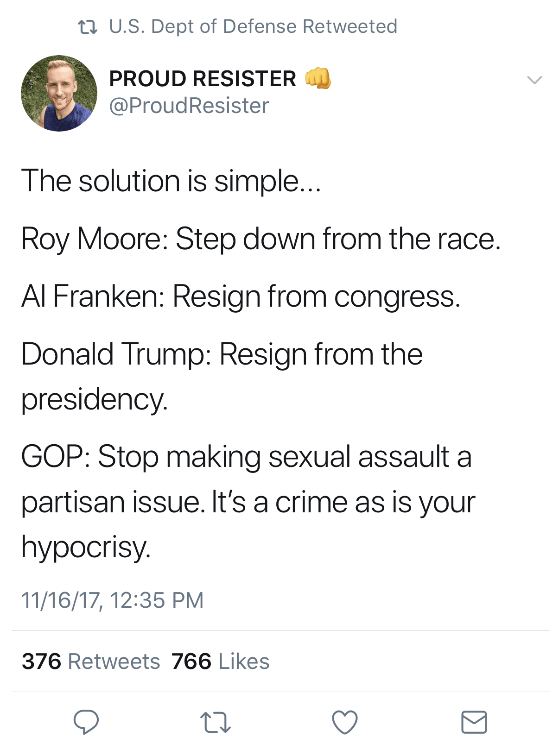559x756 pixels.
Task: Click the Al Franken line of the tweet
Action: (241, 296)
